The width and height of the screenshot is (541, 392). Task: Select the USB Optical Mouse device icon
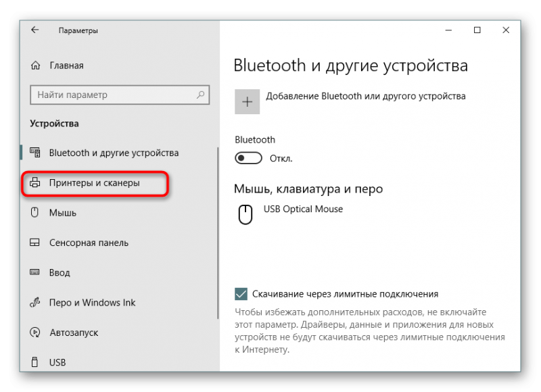tap(245, 214)
